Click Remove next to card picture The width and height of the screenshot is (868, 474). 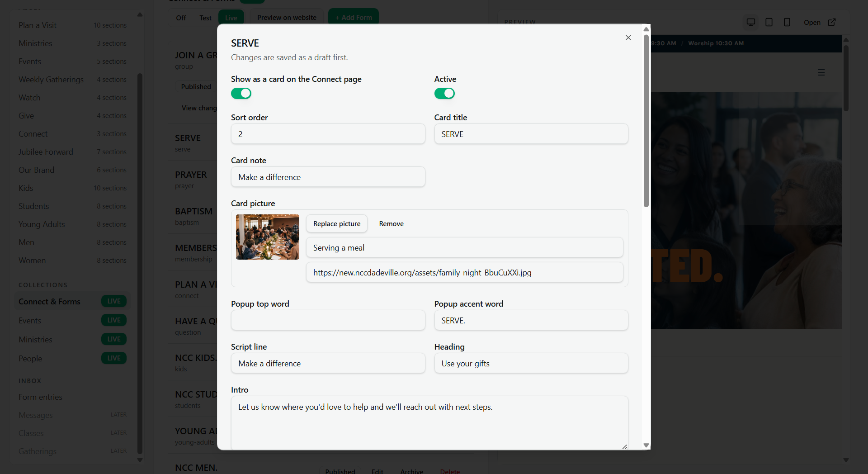coord(392,223)
